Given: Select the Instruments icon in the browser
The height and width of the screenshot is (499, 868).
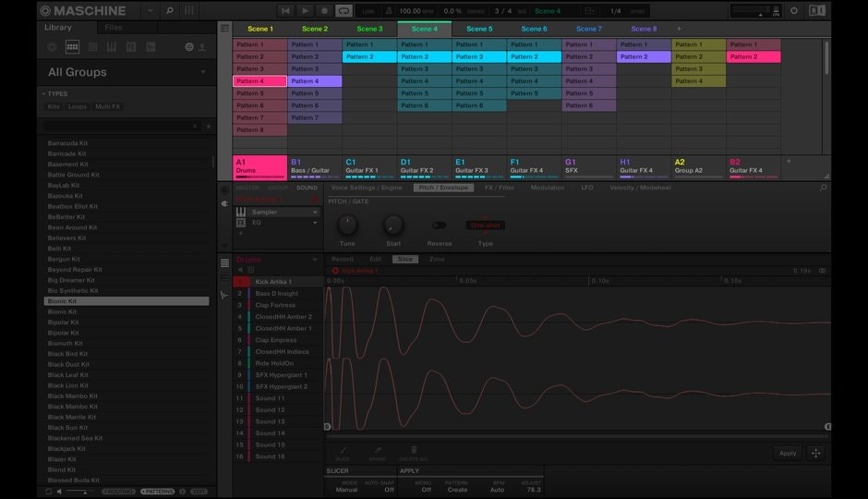Looking at the screenshot, I should click(112, 47).
